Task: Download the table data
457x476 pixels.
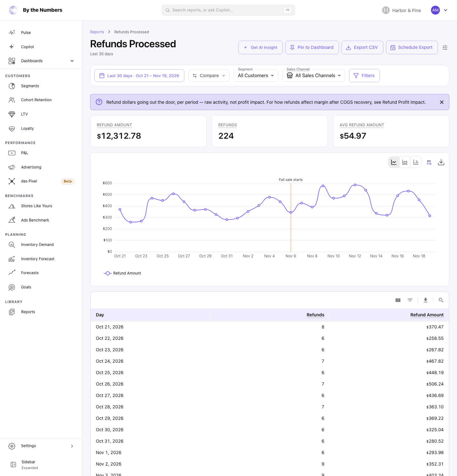Action: [426, 300]
